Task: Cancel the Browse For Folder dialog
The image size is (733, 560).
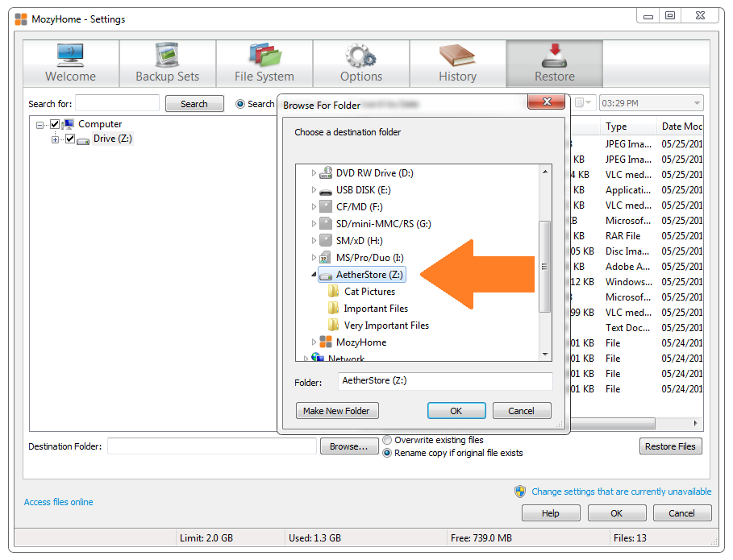Action: (x=521, y=411)
